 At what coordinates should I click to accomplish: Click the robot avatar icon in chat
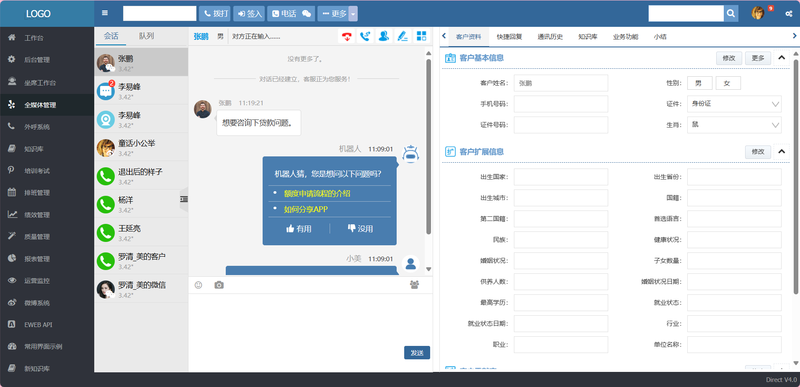(411, 154)
